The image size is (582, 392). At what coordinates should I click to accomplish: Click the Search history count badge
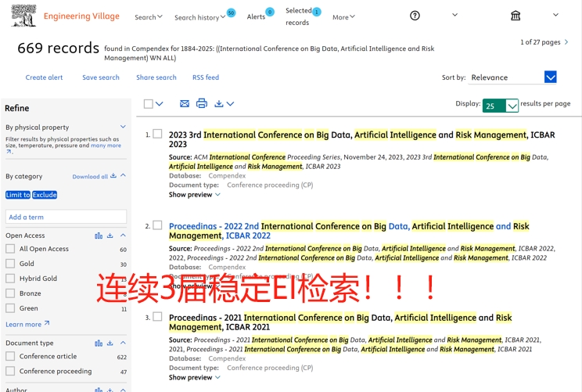(231, 13)
